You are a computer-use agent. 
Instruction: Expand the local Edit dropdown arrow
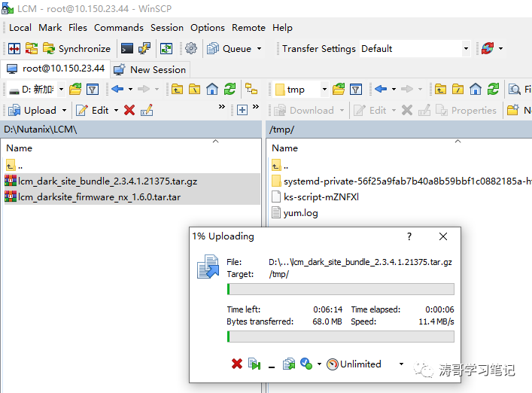pyautogui.click(x=116, y=111)
